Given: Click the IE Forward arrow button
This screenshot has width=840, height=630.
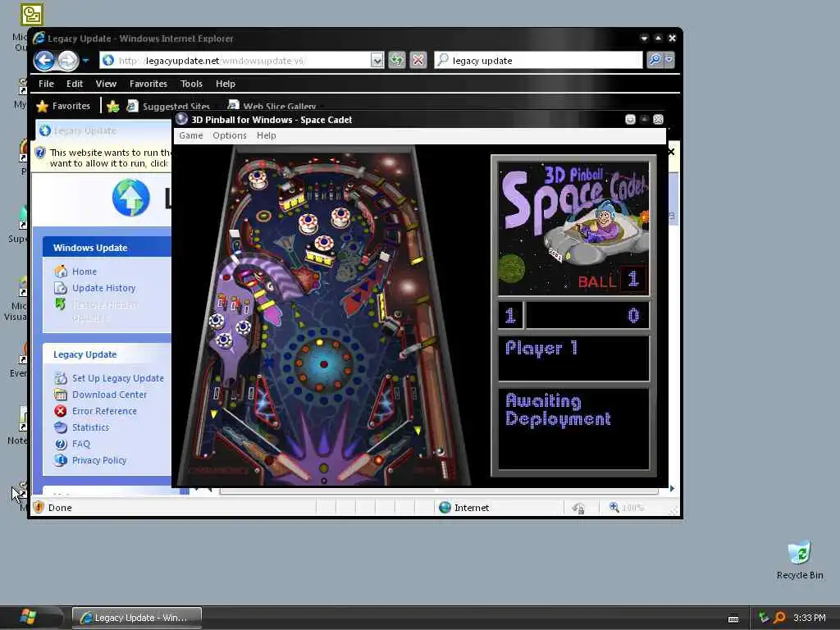Looking at the screenshot, I should 68,61.
